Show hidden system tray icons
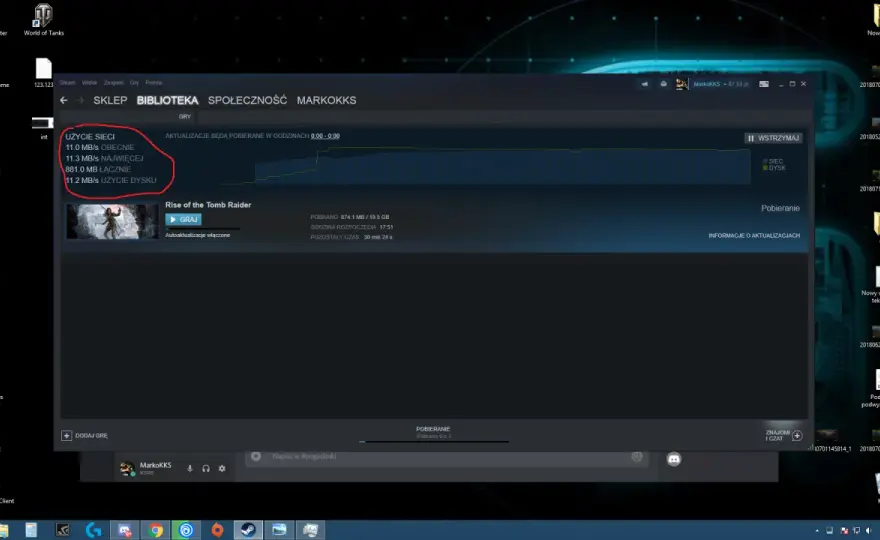This screenshot has height=540, width=880. pos(817,530)
